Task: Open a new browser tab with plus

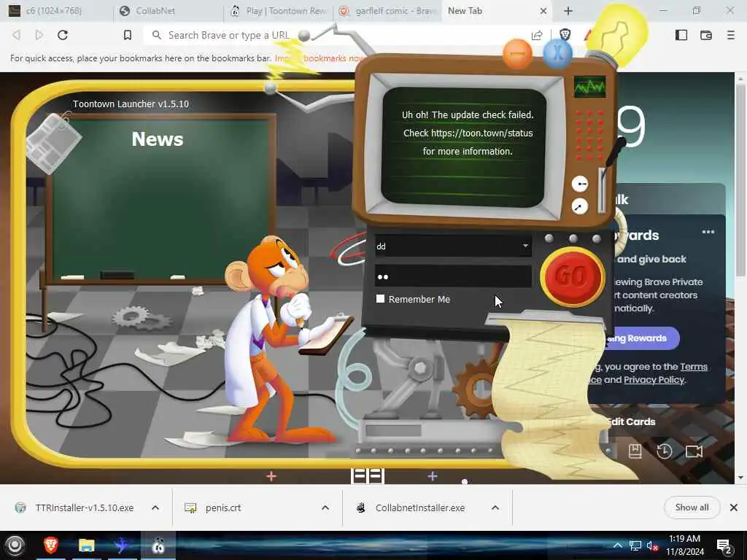Action: point(568,10)
